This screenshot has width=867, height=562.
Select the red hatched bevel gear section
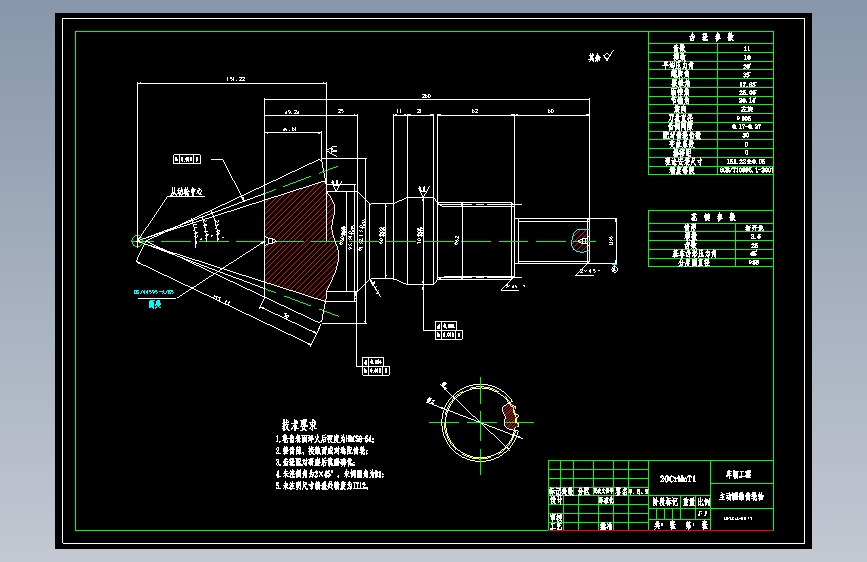(x=301, y=241)
